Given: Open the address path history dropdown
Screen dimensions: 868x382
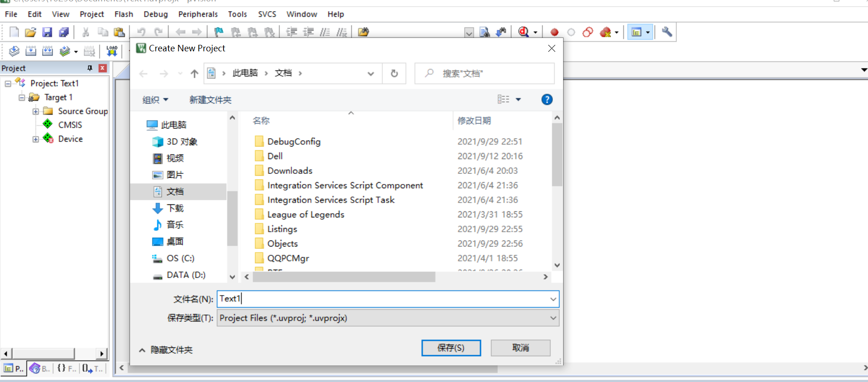Looking at the screenshot, I should [x=371, y=73].
